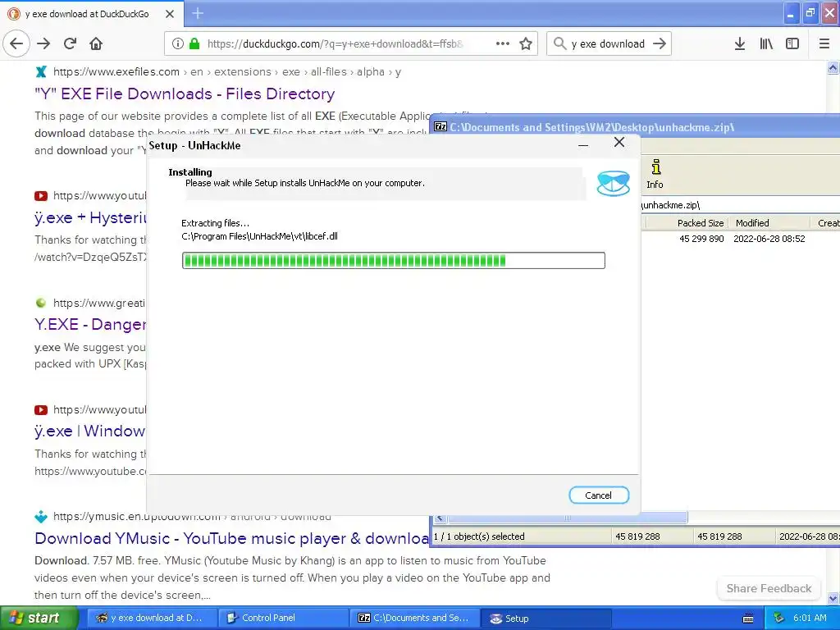Submit search with the arrow button
840x630 pixels.
point(660,43)
